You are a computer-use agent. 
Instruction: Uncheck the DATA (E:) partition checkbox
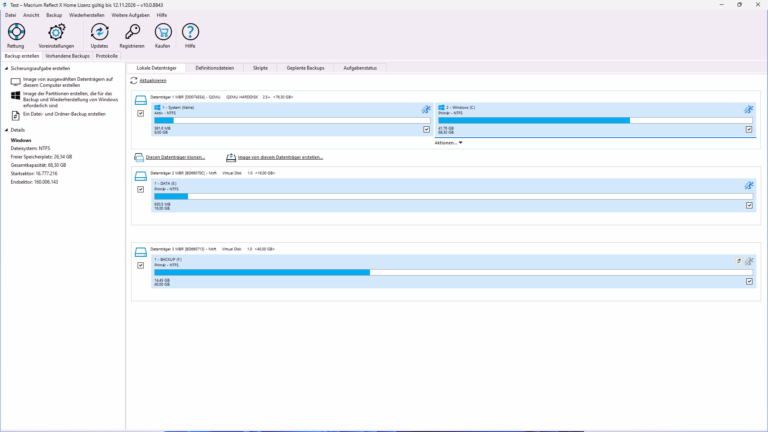(749, 205)
